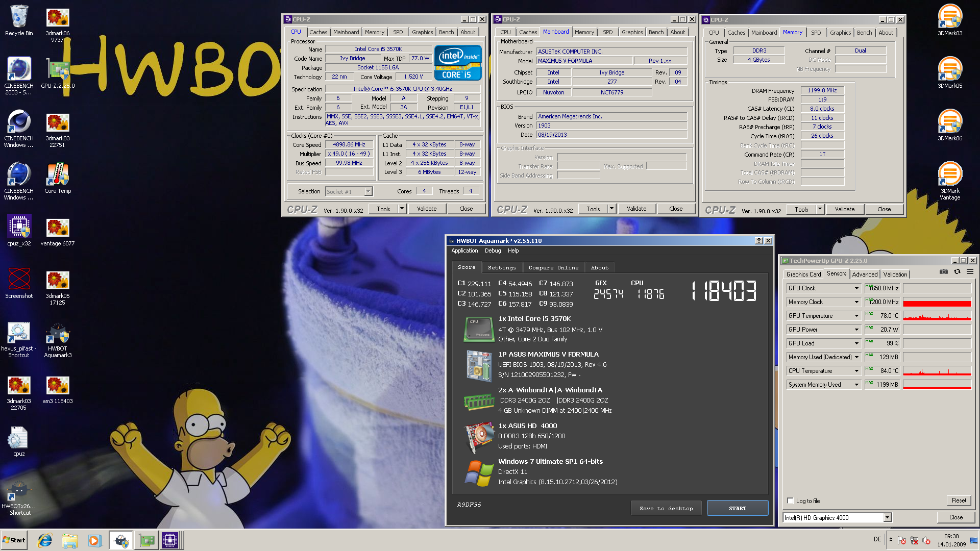Click the GPU Temperature sensor graph
This screenshot has height=551, width=980.
click(937, 316)
